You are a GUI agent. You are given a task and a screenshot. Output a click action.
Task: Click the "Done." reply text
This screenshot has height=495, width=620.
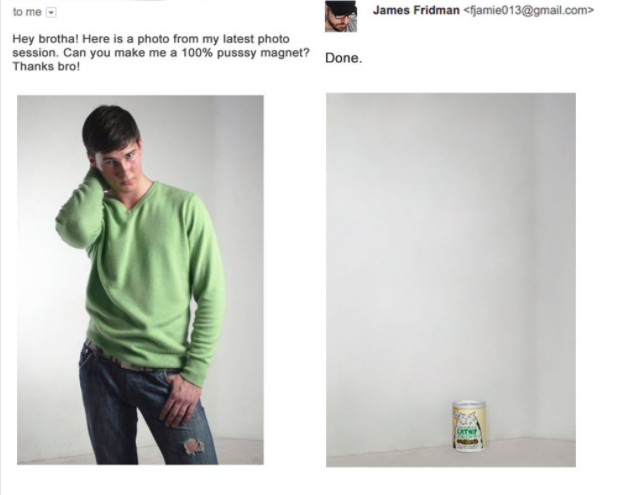[x=344, y=58]
